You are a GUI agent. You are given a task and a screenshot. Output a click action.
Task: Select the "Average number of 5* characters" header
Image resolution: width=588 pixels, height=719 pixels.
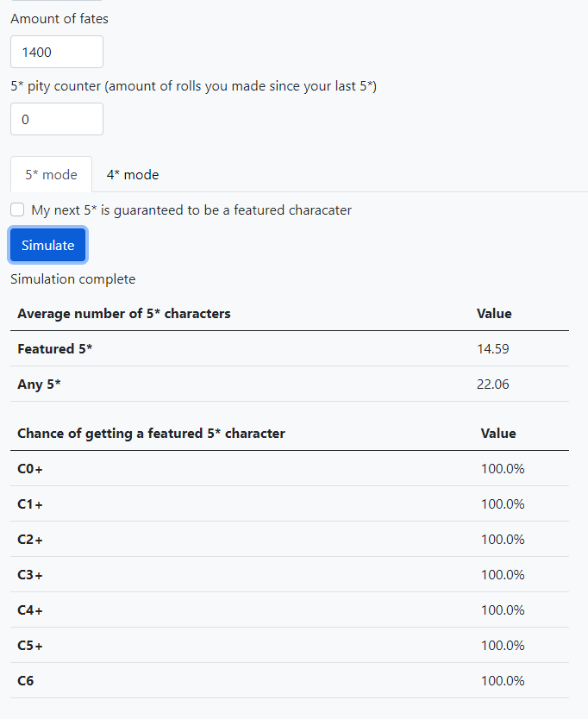[x=124, y=314]
